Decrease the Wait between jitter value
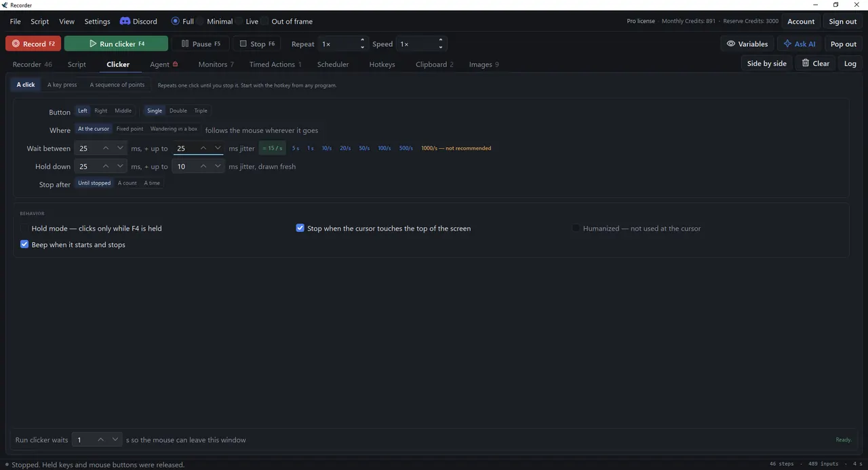This screenshot has width=868, height=470. [x=218, y=148]
